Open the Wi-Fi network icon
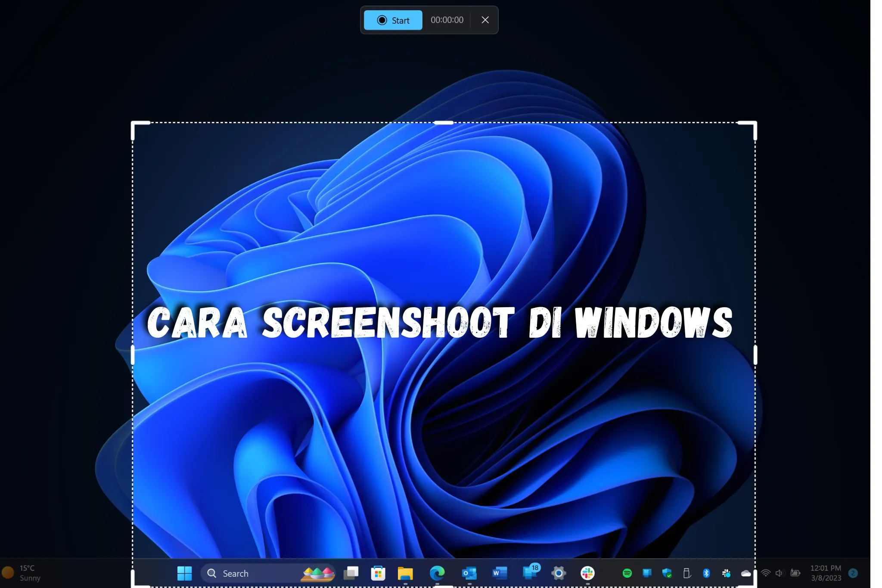882x588 pixels. click(766, 573)
